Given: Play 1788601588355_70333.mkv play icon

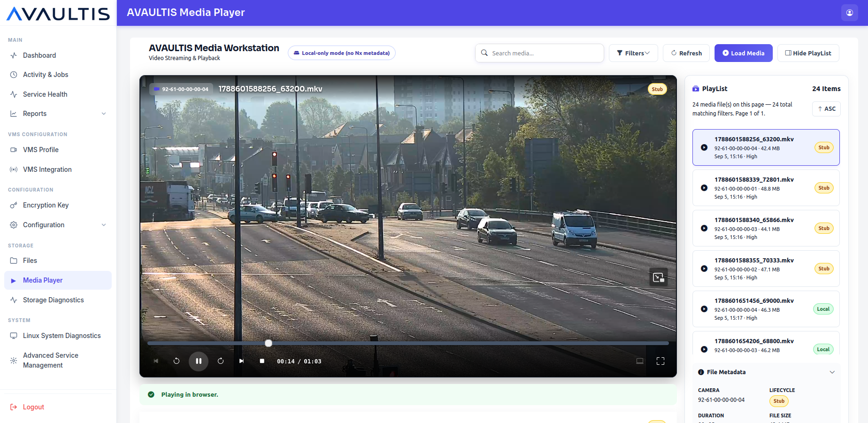Looking at the screenshot, I should click(704, 269).
